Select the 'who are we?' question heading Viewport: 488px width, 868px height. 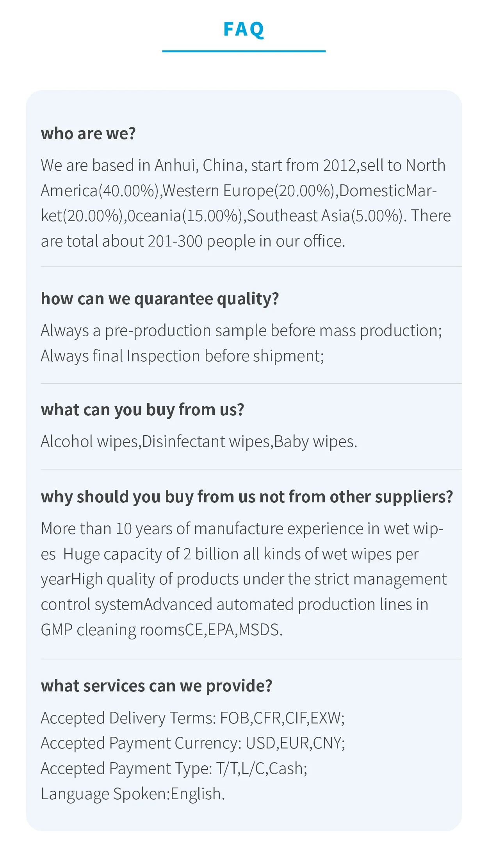coord(88,134)
